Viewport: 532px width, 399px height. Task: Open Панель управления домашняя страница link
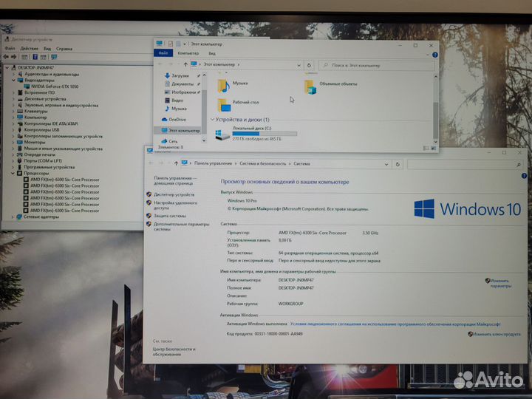coord(174,180)
